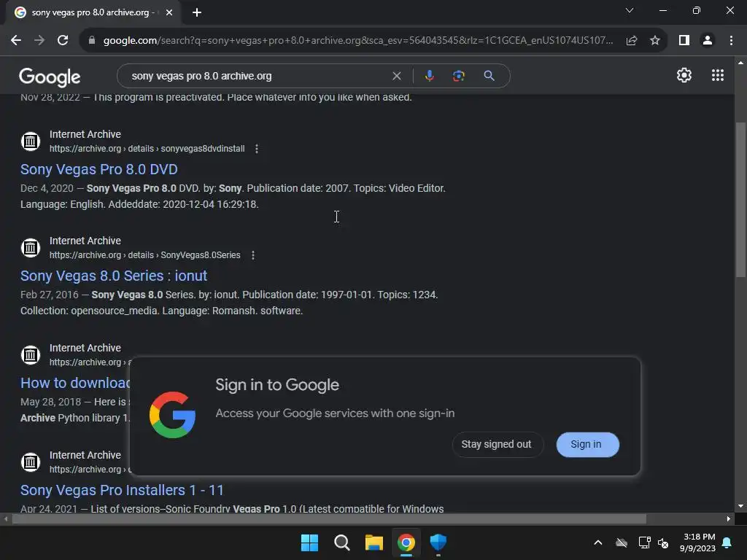This screenshot has height=560, width=747.
Task: Open Google quick settings gear
Action: (684, 75)
